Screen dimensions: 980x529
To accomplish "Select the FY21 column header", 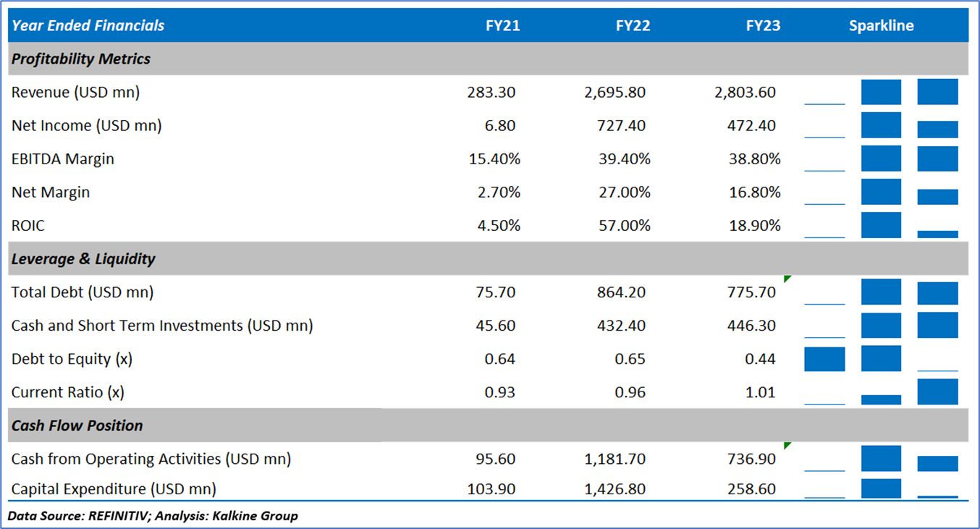I will pyautogui.click(x=502, y=26).
